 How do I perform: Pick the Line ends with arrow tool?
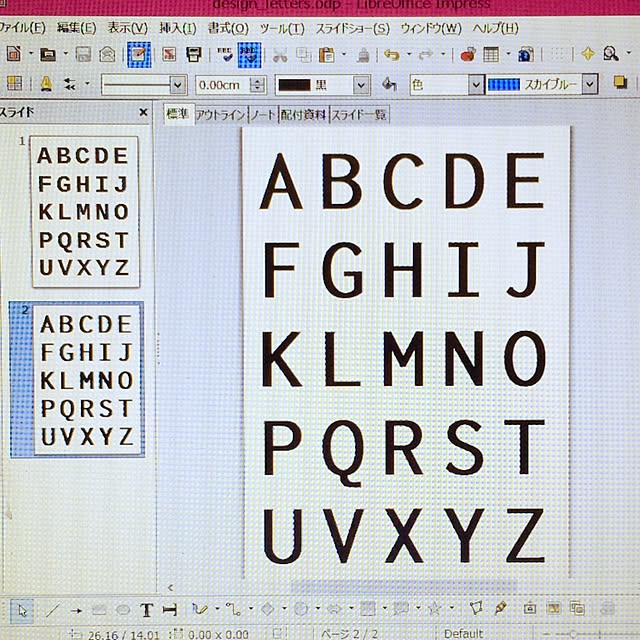coord(76,611)
